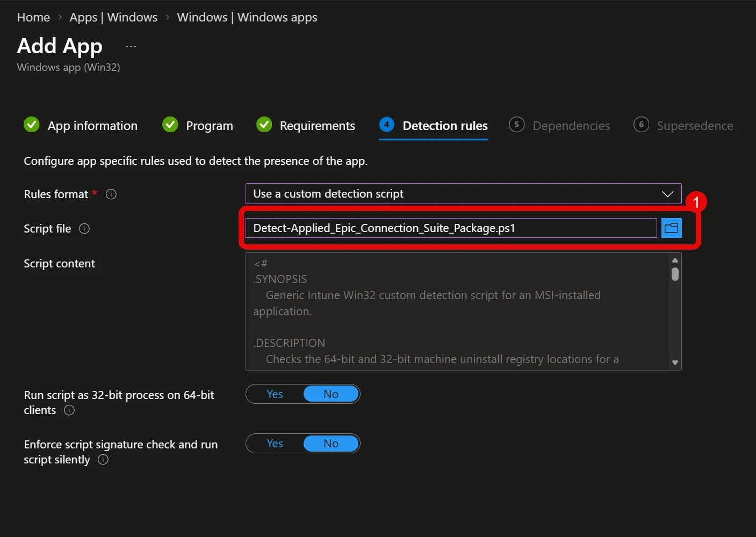Click the script content scrollbar down arrow
This screenshot has height=537, width=756.
(675, 363)
